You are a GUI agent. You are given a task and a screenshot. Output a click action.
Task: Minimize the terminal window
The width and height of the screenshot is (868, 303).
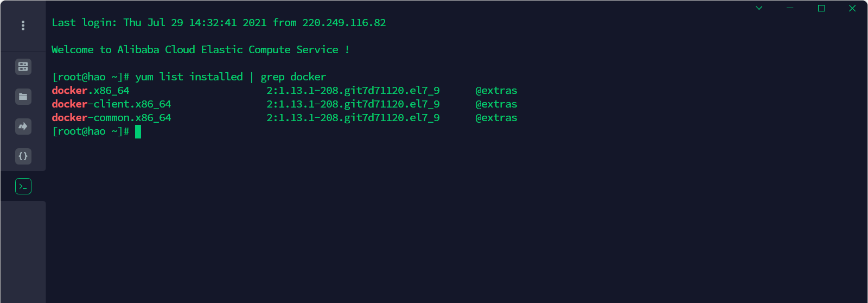(790, 8)
